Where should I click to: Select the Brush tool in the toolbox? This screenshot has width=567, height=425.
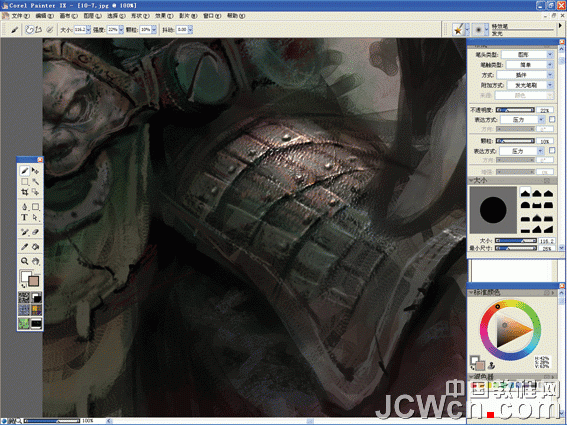[x=25, y=170]
